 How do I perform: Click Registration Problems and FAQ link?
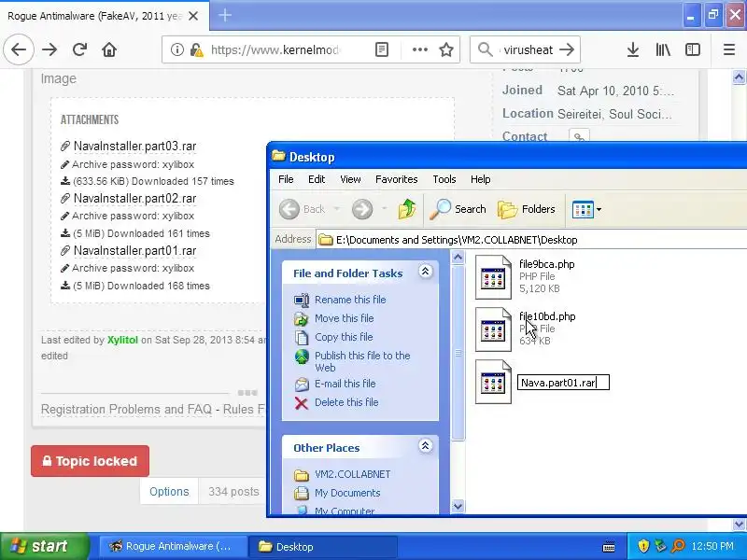126,409
